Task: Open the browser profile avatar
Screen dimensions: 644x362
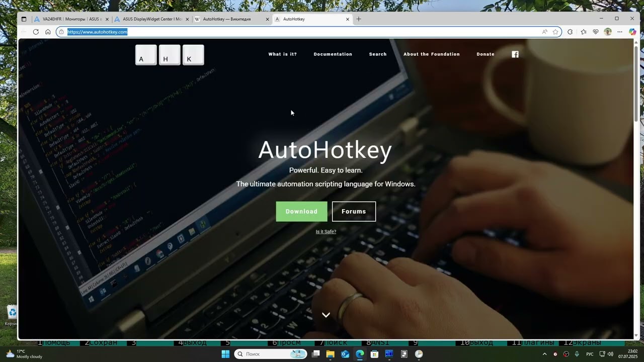Action: (608, 32)
